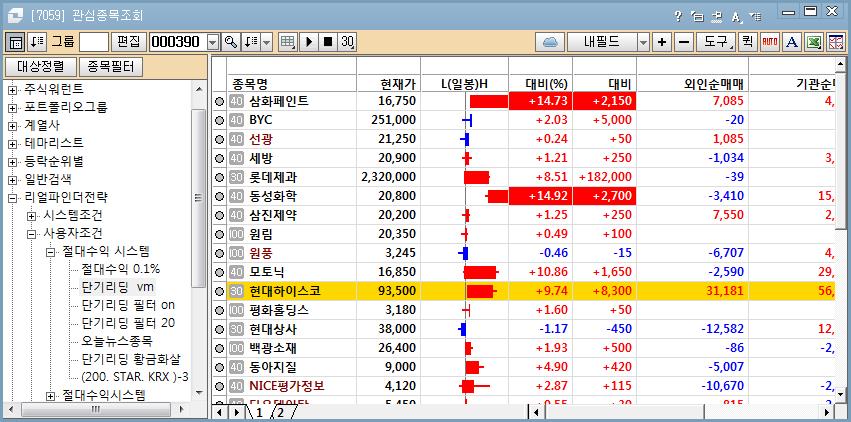Toggle the circle marker for BYC
Screen dimensions: 851x422
219,120
